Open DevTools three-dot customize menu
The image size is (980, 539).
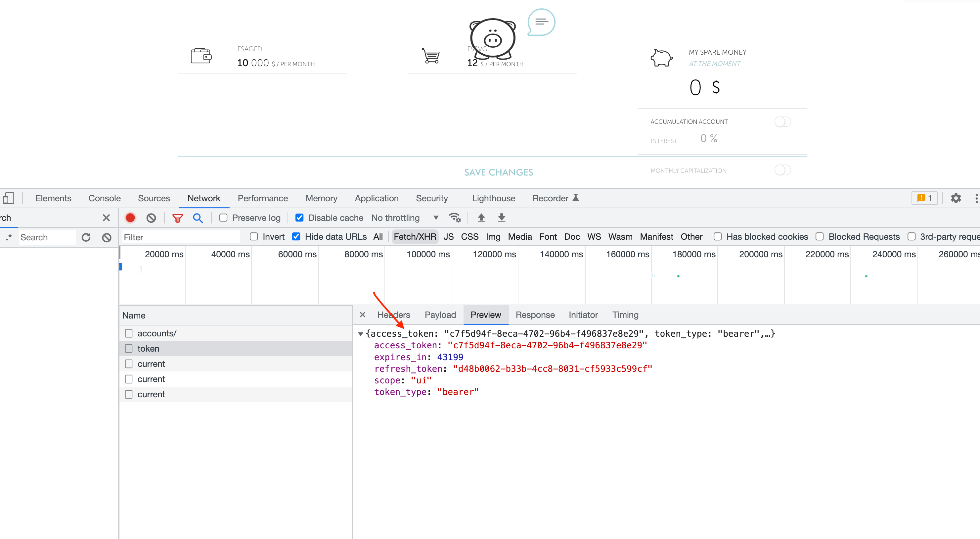coord(976,198)
